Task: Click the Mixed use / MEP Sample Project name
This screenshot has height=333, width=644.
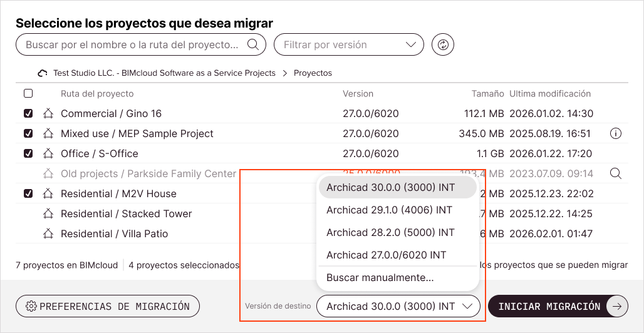Action: coord(137,133)
